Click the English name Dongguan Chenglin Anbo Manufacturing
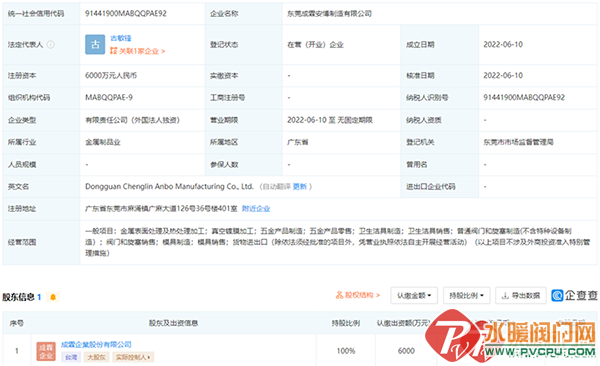Screen dimensions: 600x366 (x=169, y=186)
